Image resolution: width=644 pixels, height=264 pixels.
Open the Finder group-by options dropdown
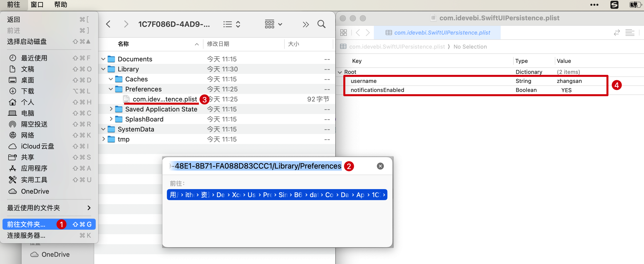pos(273,24)
